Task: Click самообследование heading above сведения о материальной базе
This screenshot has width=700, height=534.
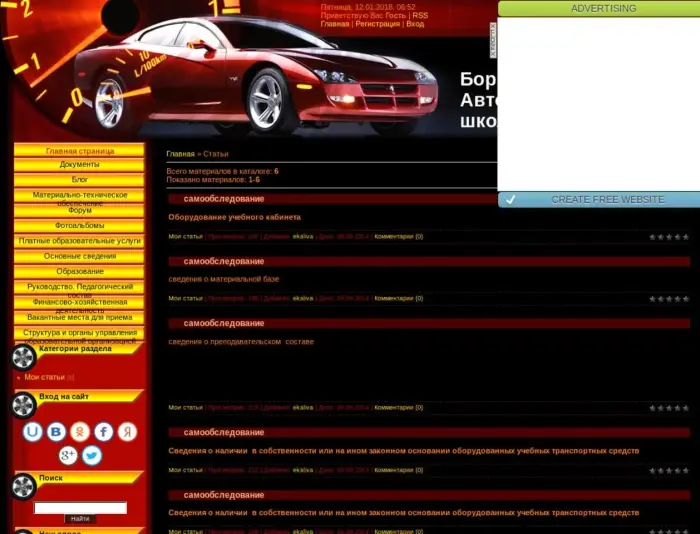Action: click(224, 261)
